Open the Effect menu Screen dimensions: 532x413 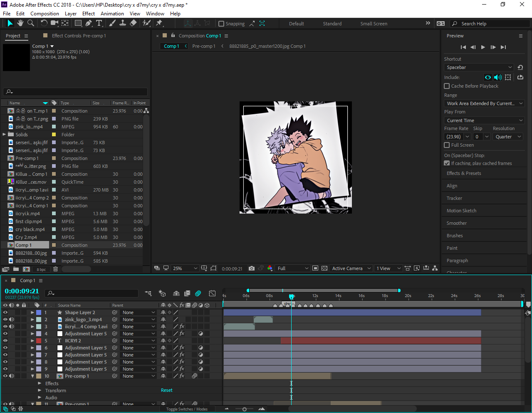[89, 14]
